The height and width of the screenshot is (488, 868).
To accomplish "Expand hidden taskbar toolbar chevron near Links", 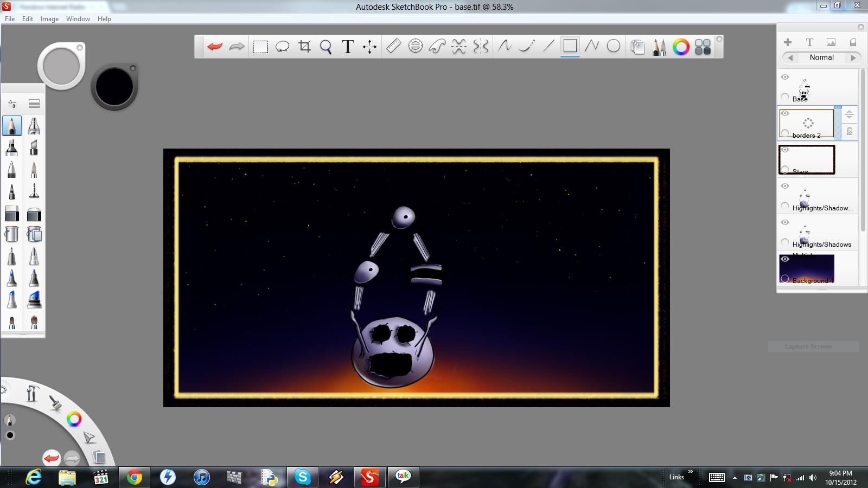I will [691, 472].
